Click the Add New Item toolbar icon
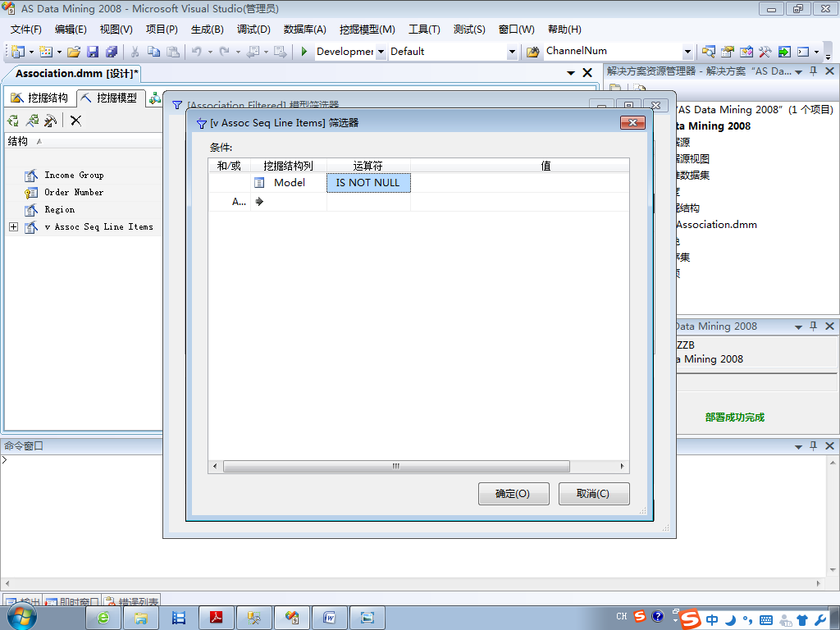The image size is (840, 630). [46, 52]
